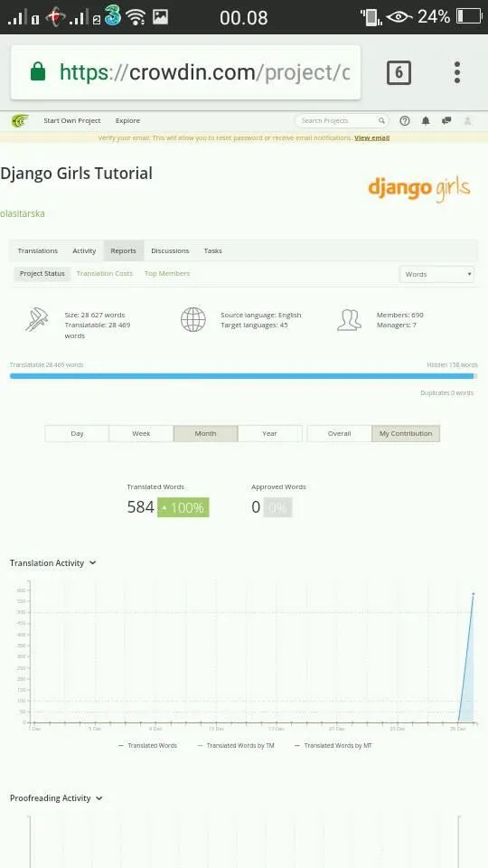Toggle Translated Words by MT legend item
Viewport: 488px width, 868px height.
pyautogui.click(x=333, y=746)
